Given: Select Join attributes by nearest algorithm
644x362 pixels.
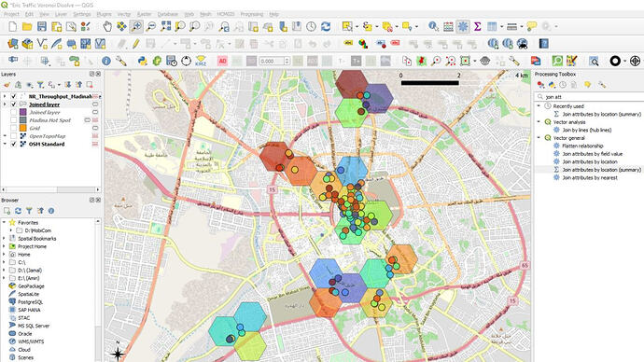Looking at the screenshot, I should click(590, 177).
